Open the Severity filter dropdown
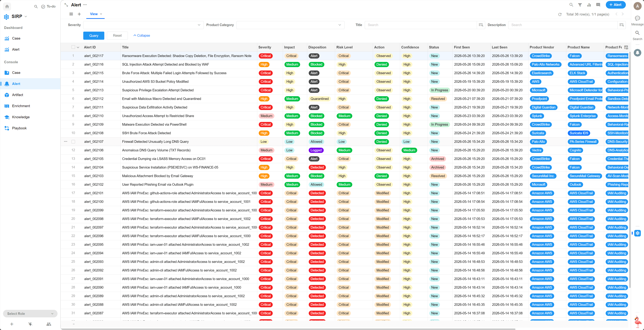Image resolution: width=644 pixels, height=330 pixels. coord(144,25)
